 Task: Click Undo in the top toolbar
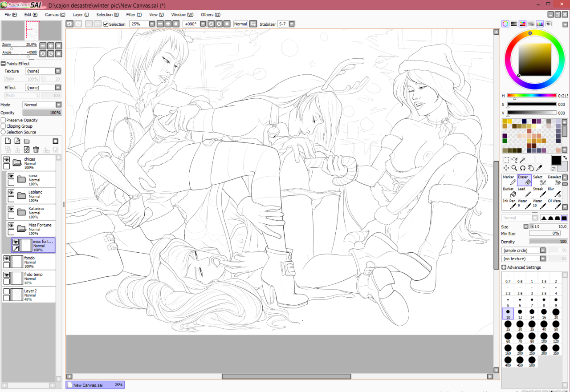pyautogui.click(x=69, y=24)
